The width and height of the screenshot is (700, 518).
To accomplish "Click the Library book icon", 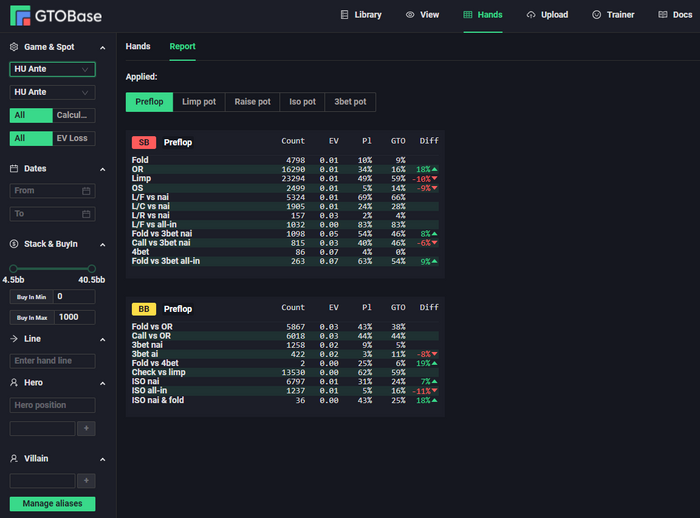I will coord(344,15).
